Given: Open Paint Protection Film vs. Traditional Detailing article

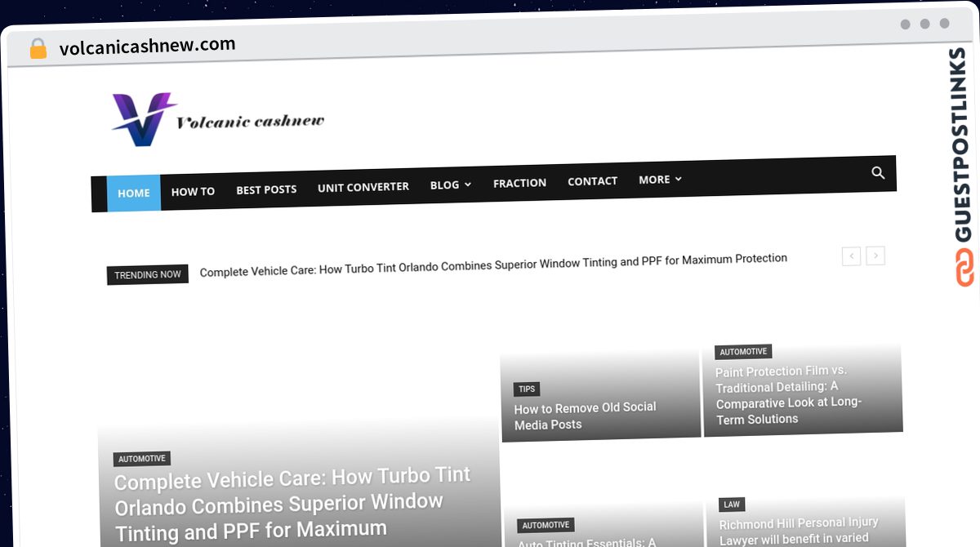Looking at the screenshot, I should (x=789, y=395).
